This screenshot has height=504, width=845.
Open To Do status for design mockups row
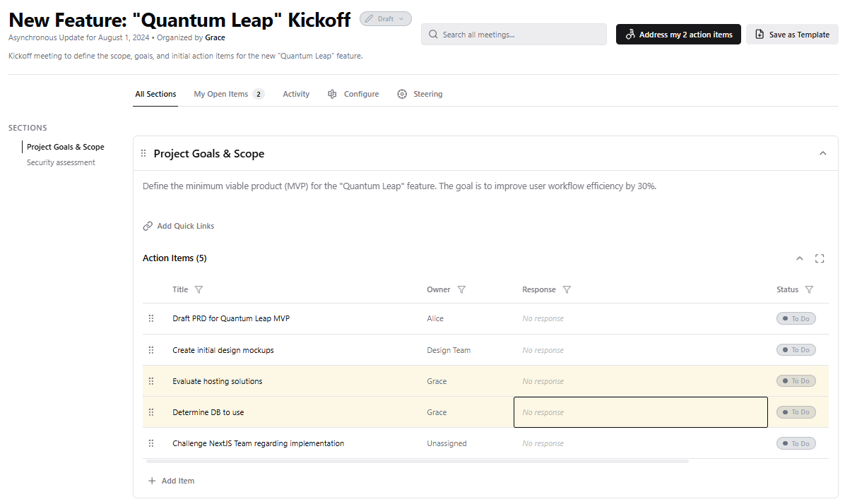796,350
